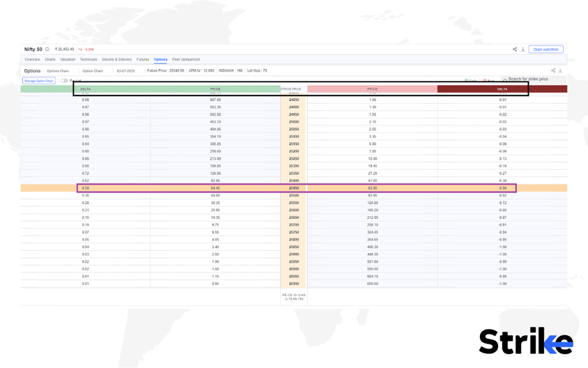588x368 pixels.
Task: Click call price 4.65 at strike 25800
Action: [215, 240]
